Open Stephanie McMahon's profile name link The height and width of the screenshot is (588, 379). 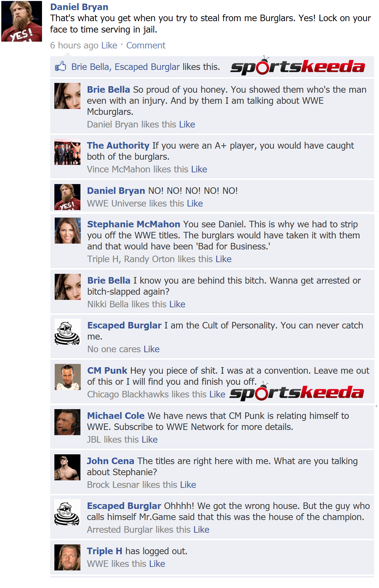click(134, 224)
